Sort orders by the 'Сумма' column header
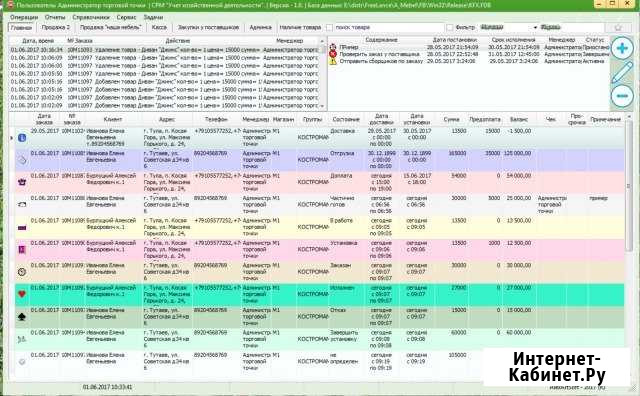 [x=451, y=120]
